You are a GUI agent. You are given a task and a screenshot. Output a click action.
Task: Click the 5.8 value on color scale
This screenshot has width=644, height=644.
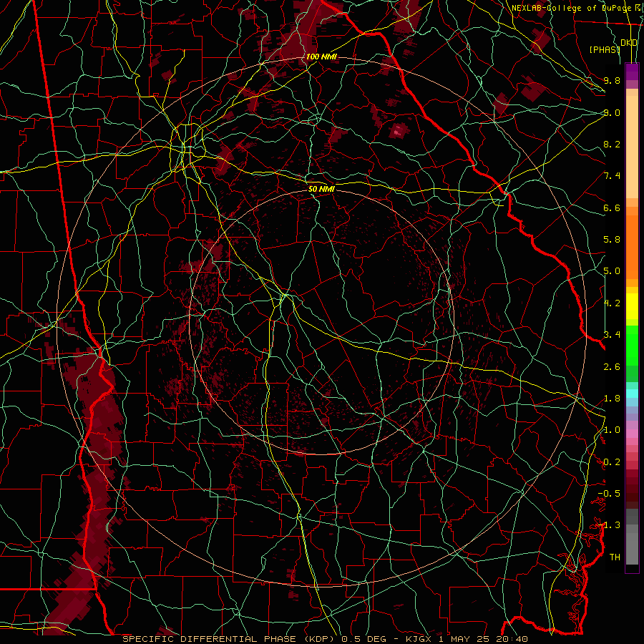[612, 240]
